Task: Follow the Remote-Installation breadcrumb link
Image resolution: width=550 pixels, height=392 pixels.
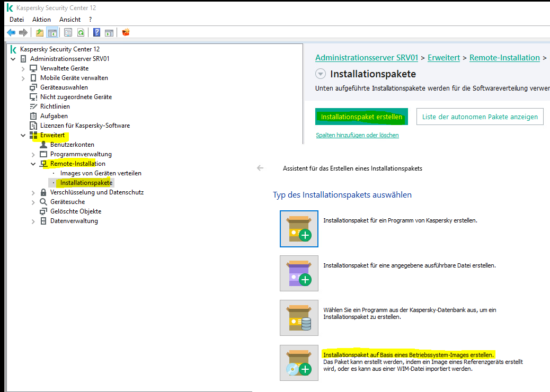Action: tap(504, 58)
